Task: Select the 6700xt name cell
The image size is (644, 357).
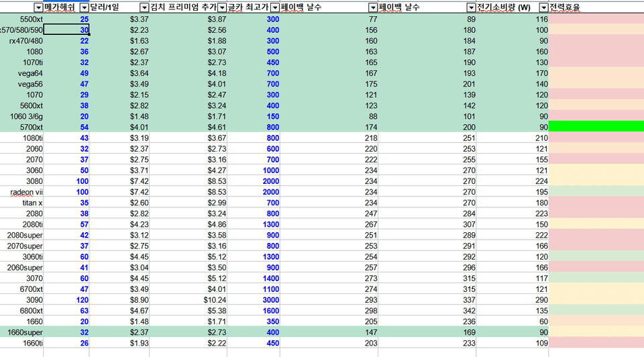Action: [21, 289]
